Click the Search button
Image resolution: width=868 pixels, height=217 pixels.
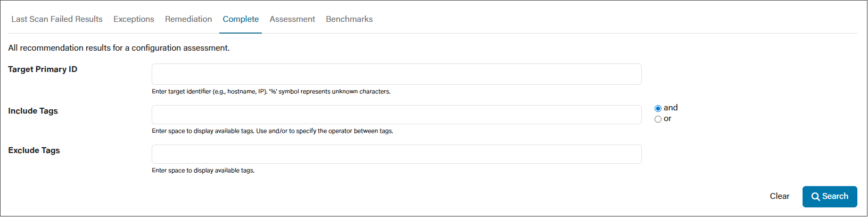coord(830,197)
